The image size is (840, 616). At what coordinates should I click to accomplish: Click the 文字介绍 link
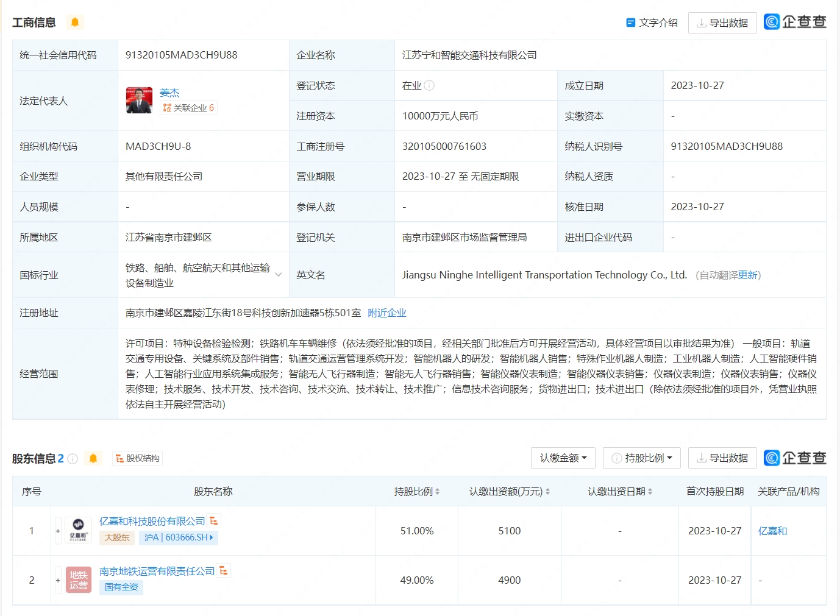pos(652,23)
